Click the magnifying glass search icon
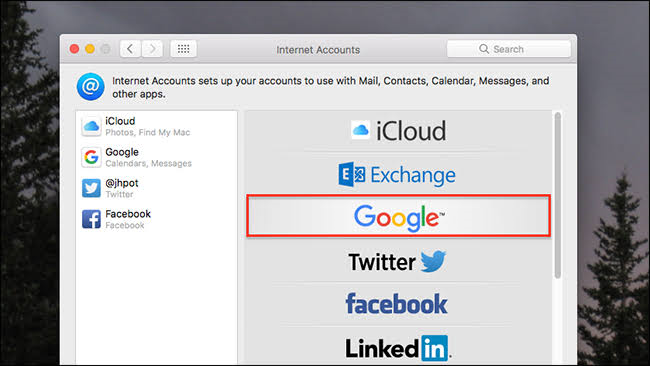The height and width of the screenshot is (366, 650). (x=483, y=49)
